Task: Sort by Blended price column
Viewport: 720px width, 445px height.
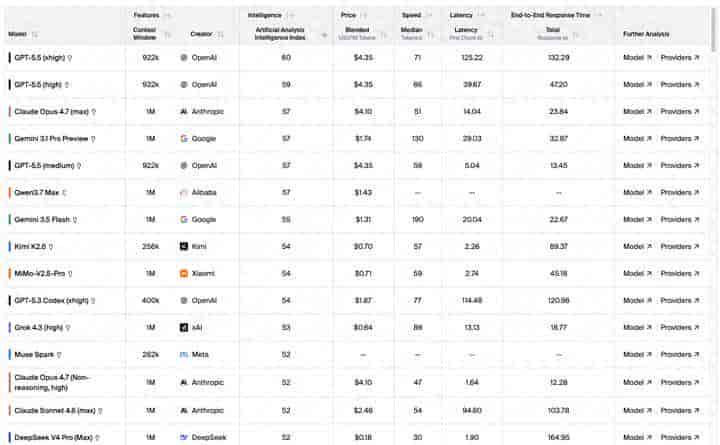Action: click(x=384, y=34)
